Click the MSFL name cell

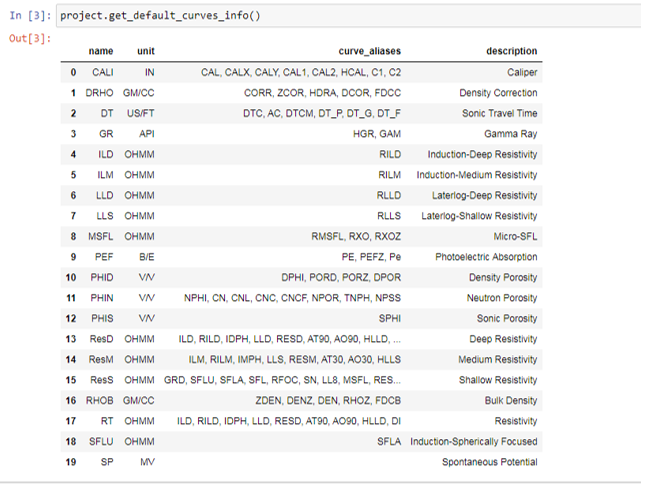click(101, 237)
